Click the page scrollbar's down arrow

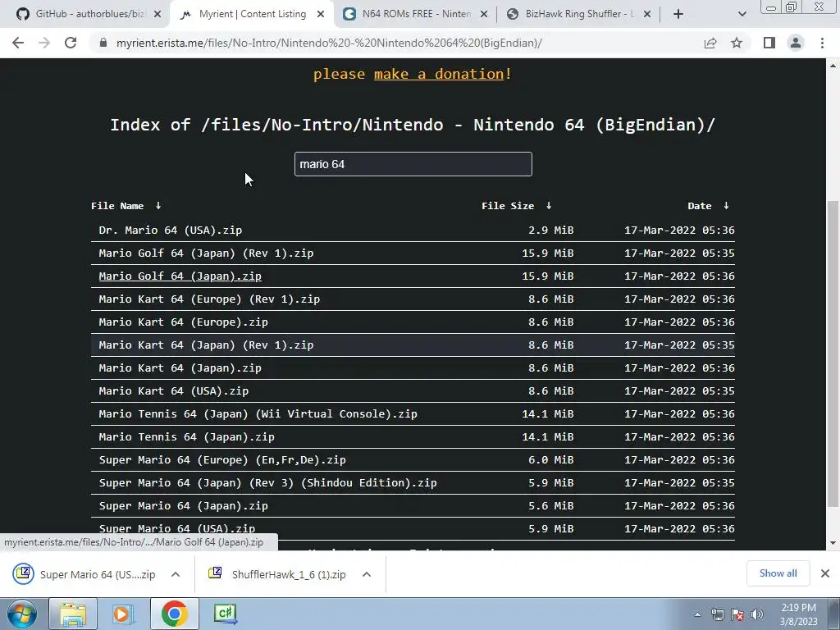(x=833, y=543)
